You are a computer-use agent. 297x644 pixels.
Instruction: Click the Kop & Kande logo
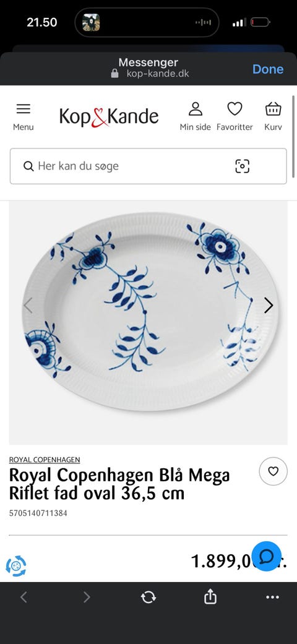click(109, 117)
